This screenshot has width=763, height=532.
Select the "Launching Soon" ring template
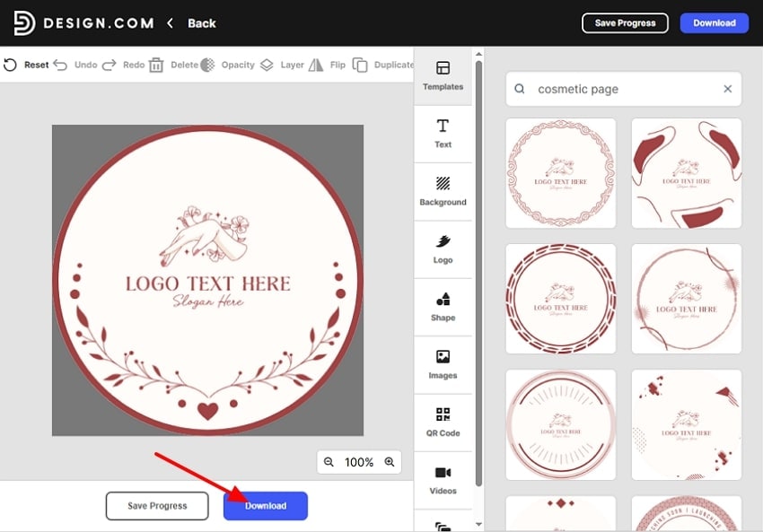pyautogui.click(x=687, y=513)
